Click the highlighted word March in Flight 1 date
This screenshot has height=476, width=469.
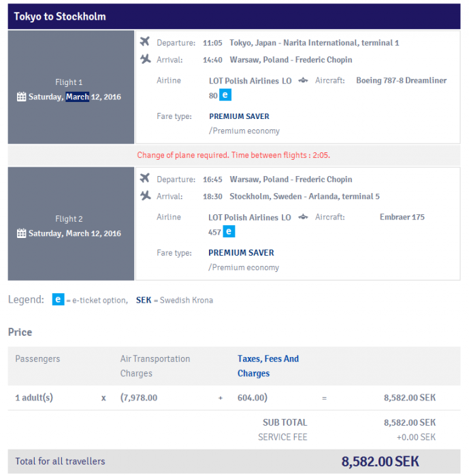(x=78, y=97)
